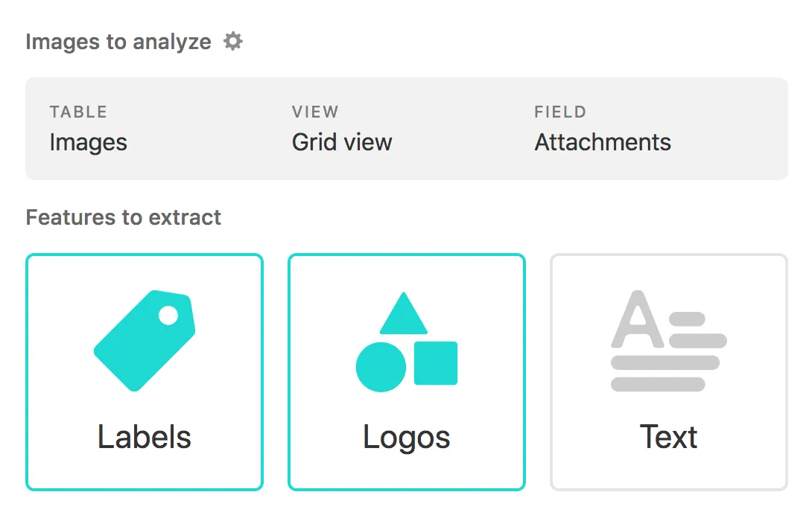Click the teal circle shape in Logos icon
The width and height of the screenshot is (812, 521).
(x=381, y=367)
